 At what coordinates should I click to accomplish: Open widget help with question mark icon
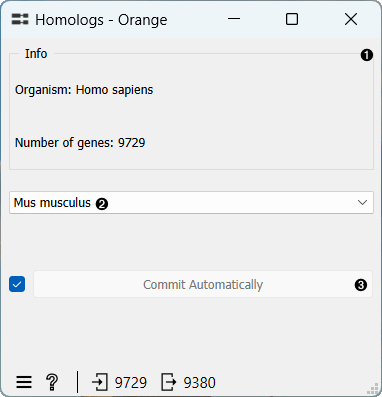click(x=52, y=382)
